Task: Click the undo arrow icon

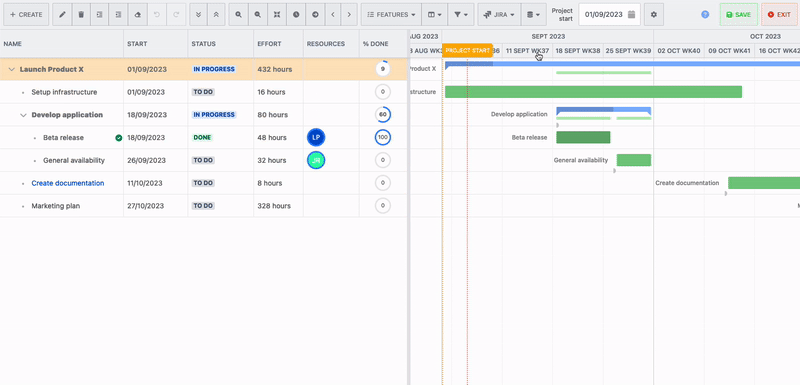Action: pos(157,15)
